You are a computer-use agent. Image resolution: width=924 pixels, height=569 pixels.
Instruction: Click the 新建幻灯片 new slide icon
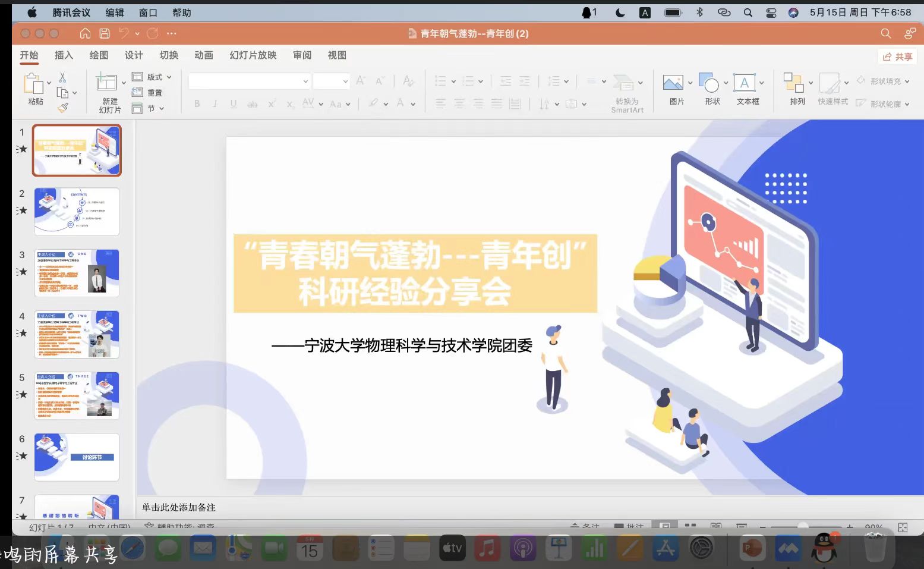coord(106,83)
